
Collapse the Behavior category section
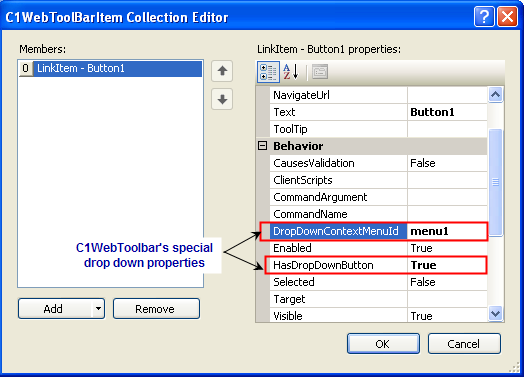point(263,146)
